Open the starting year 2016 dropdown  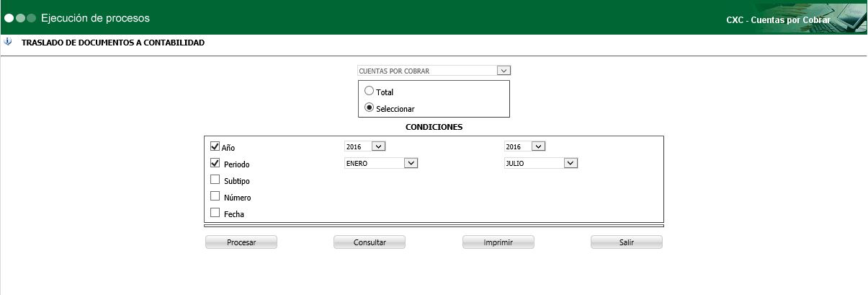tap(365, 146)
